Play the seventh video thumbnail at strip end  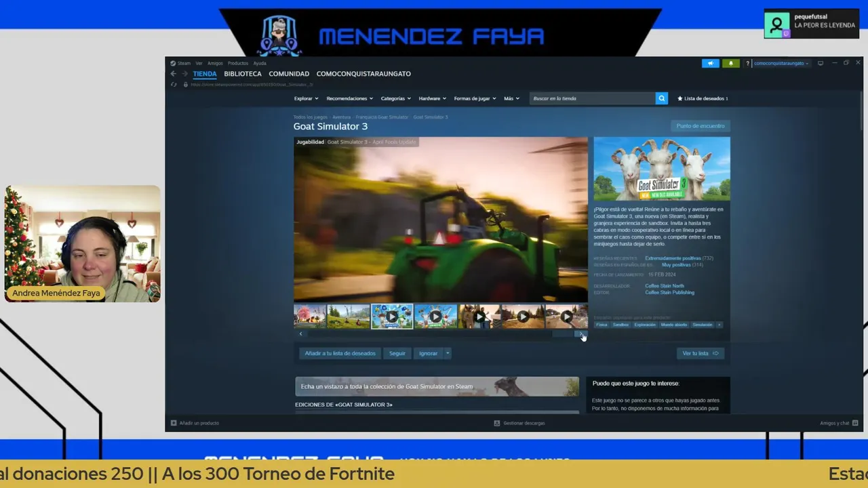(x=566, y=317)
